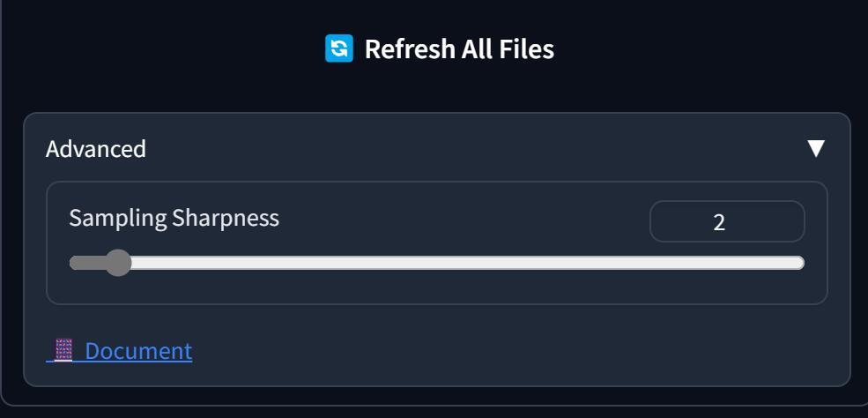Viewport: 868px width, 418px height.
Task: Click the Sampling Sharpness slider handle
Action: (117, 263)
